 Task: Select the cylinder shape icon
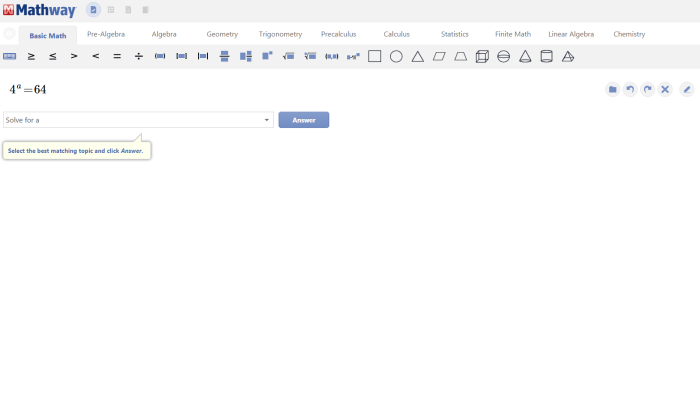(546, 56)
